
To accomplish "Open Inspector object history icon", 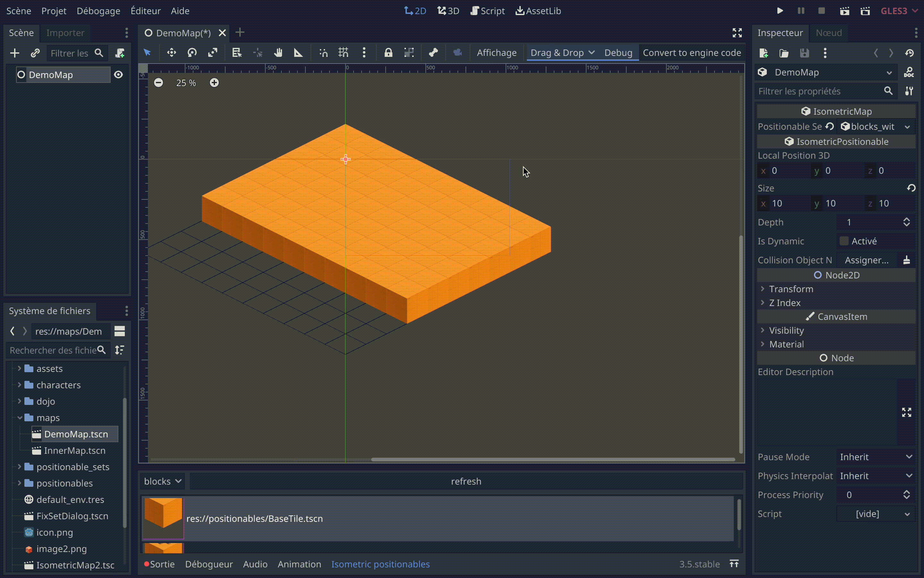I will 909,53.
